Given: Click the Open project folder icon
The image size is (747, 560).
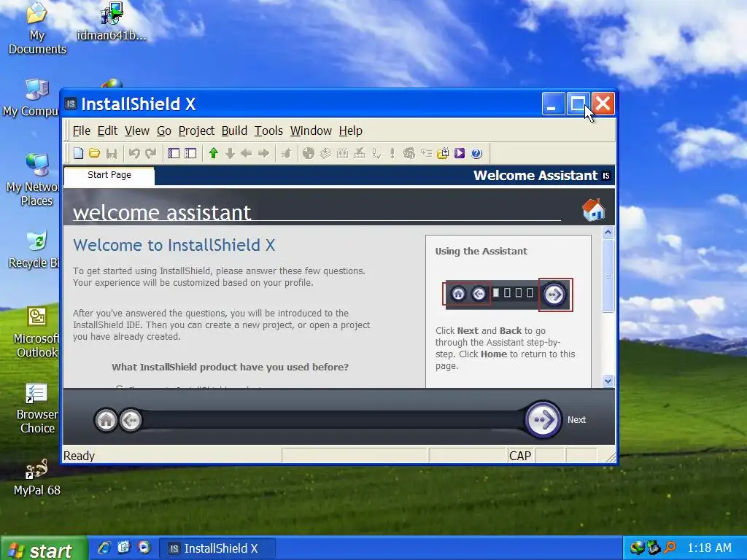Looking at the screenshot, I should pos(95,153).
